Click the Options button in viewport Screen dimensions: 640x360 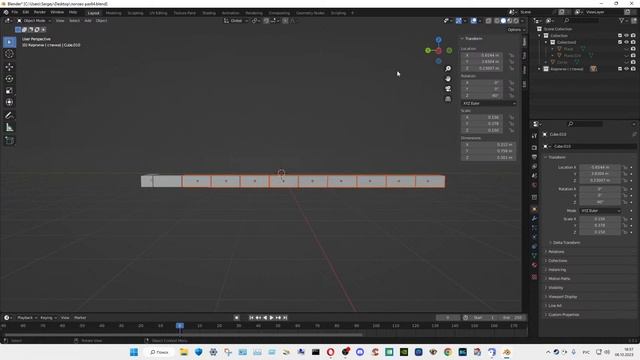[x=516, y=30]
